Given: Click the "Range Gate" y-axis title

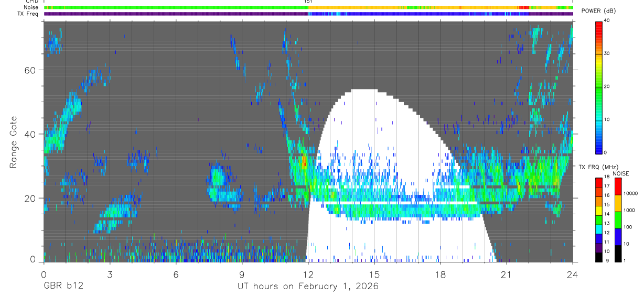Looking at the screenshot, I should click(x=13, y=142).
